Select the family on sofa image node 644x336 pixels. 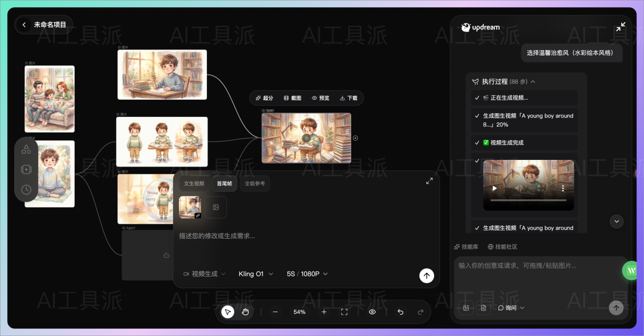pyautogui.click(x=49, y=99)
